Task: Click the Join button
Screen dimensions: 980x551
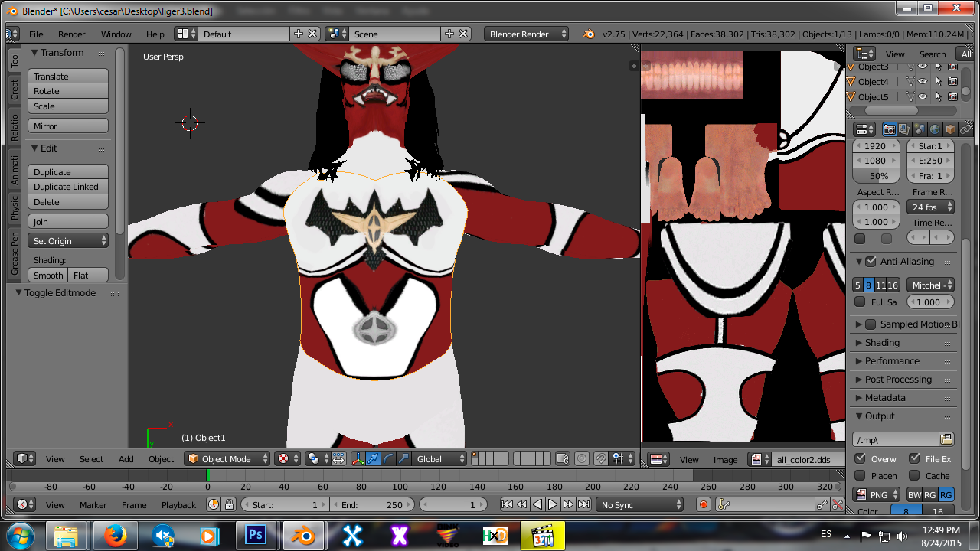Action: point(68,221)
